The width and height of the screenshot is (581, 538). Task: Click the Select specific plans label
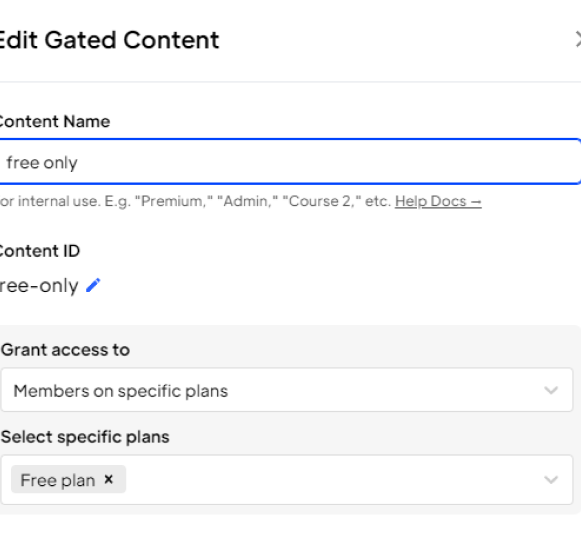point(85,437)
